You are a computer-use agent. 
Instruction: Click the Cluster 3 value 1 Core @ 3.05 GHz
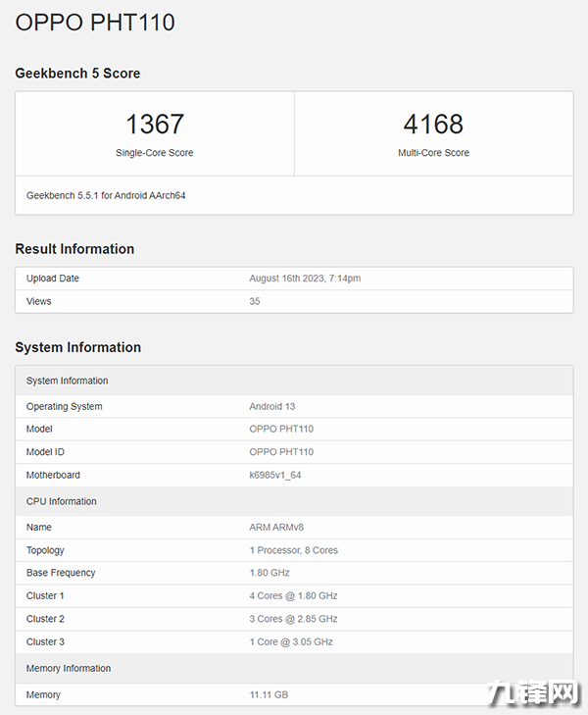tap(291, 641)
